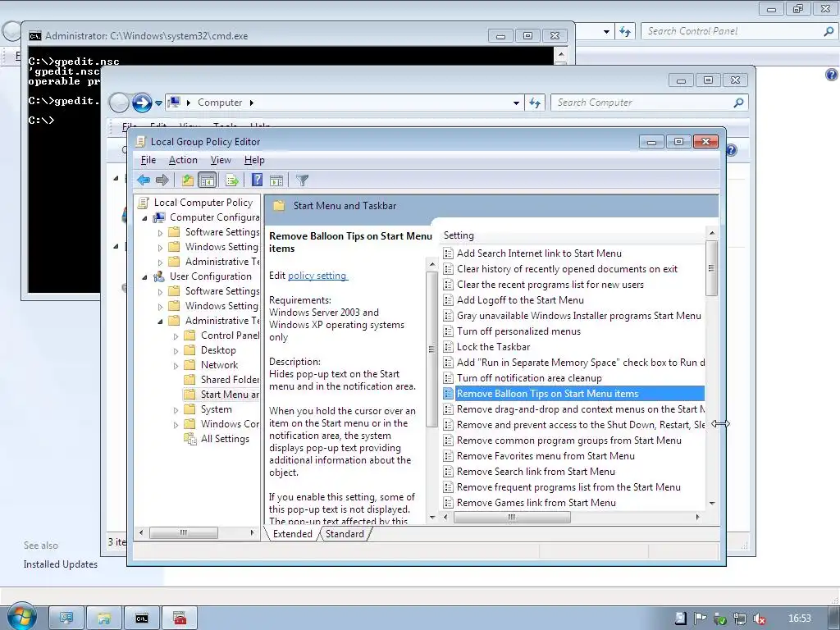Click the Search Computer magnifier icon
The height and width of the screenshot is (630, 840).
pos(739,103)
